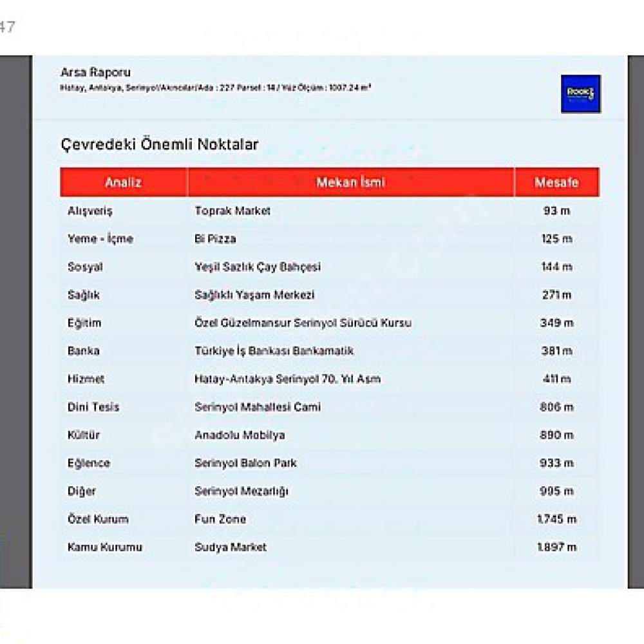Click the Analiz column header

(123, 182)
